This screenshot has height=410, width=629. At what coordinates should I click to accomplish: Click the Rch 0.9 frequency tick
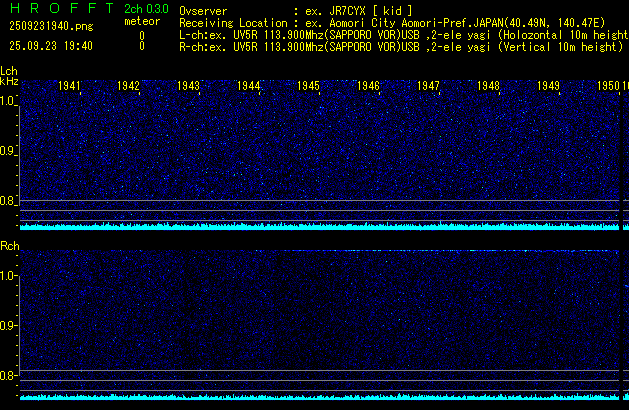click(8, 326)
